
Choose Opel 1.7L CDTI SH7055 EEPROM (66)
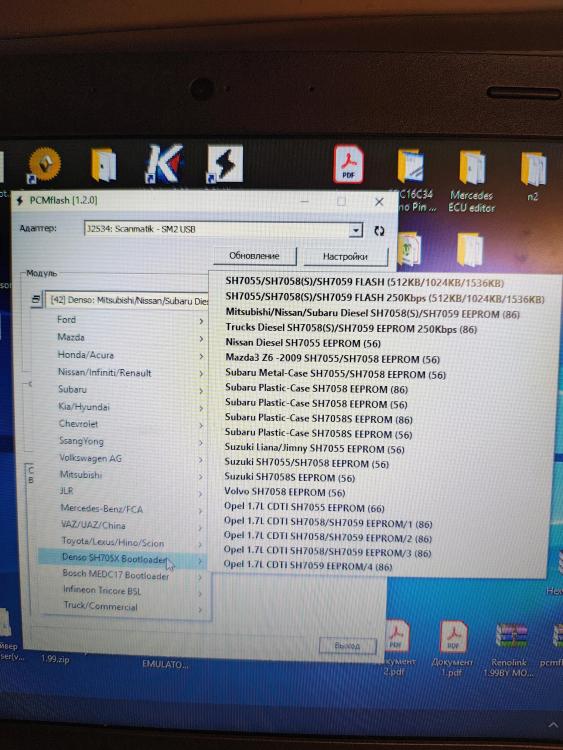click(304, 507)
